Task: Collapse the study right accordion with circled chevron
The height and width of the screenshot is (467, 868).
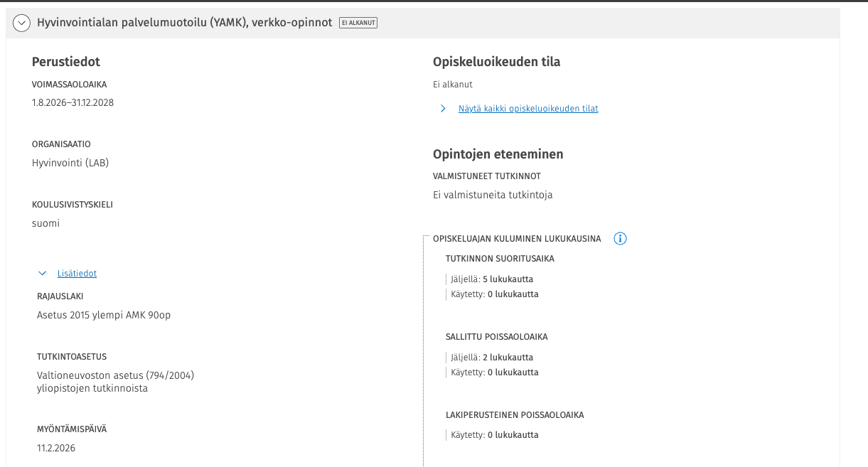Action: click(22, 23)
